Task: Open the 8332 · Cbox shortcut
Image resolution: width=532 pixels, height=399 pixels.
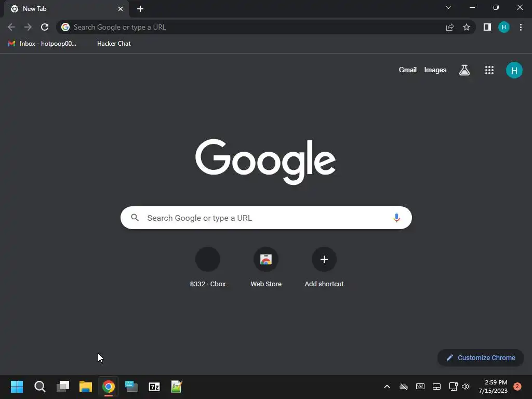Action: tap(208, 268)
